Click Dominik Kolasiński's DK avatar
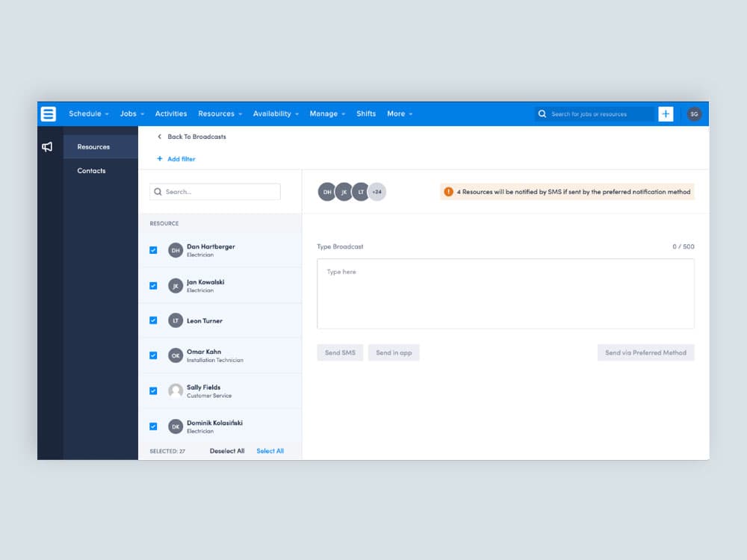The width and height of the screenshot is (747, 560). tap(176, 426)
